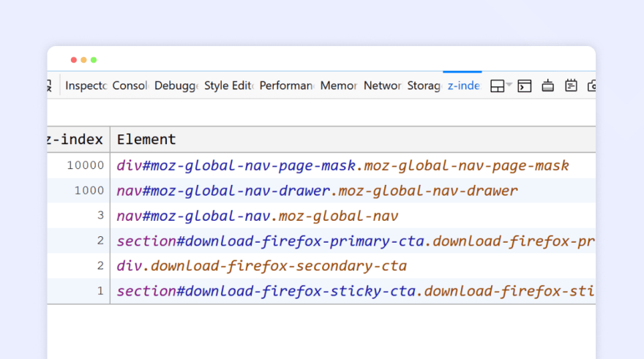Open the Debugger tab
The width and height of the screenshot is (644, 359).
point(176,86)
